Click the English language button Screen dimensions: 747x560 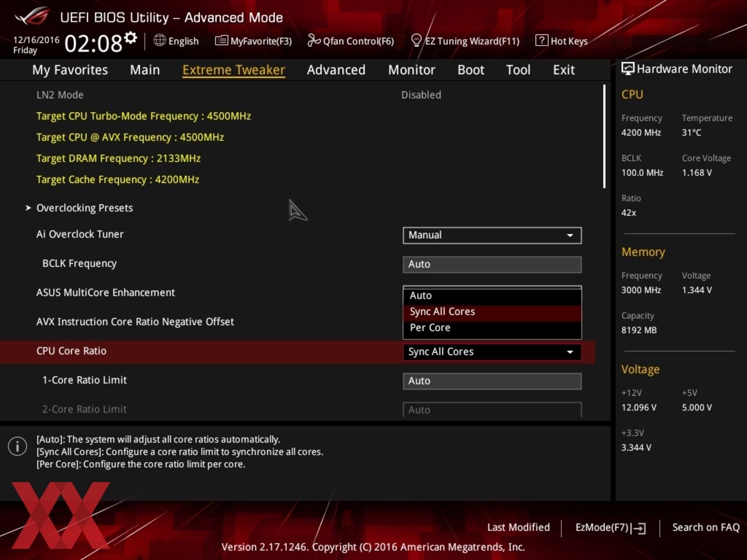point(176,41)
